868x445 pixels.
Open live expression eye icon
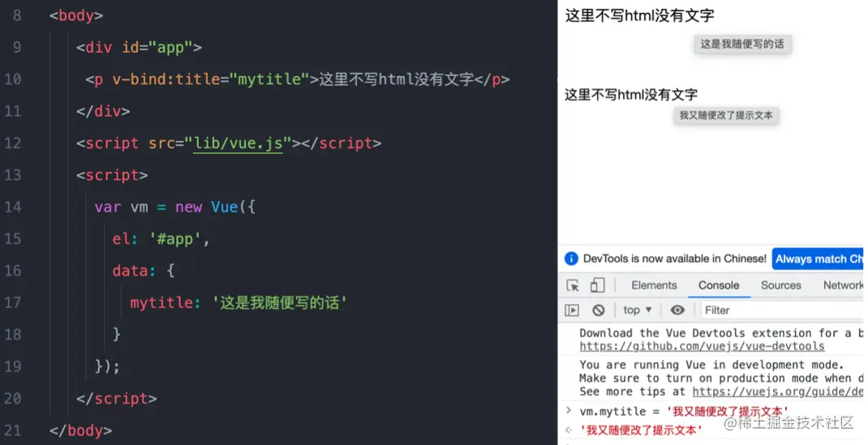677,310
